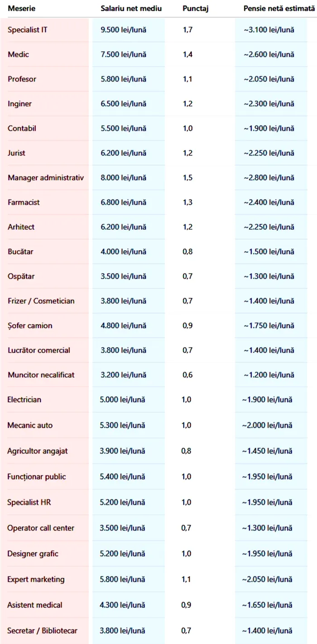Click the Medic profession cell

[x=19, y=54]
